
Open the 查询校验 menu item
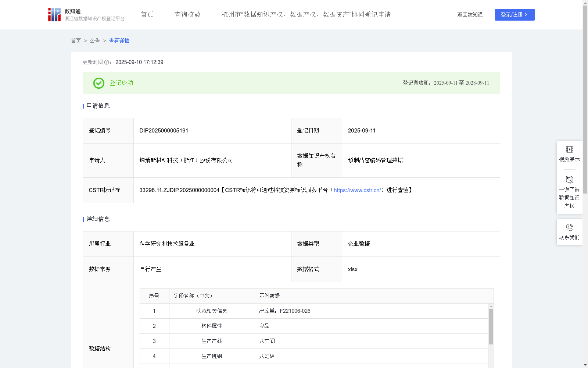[x=187, y=15]
